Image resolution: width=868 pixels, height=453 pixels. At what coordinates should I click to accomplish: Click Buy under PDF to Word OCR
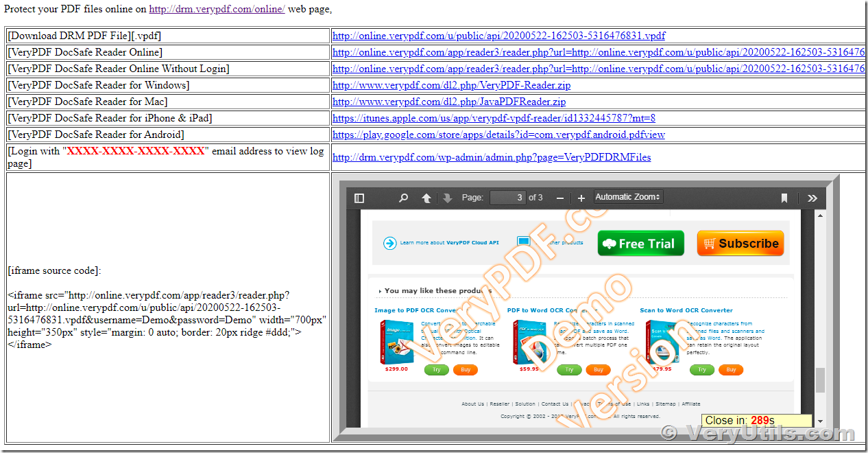click(598, 369)
